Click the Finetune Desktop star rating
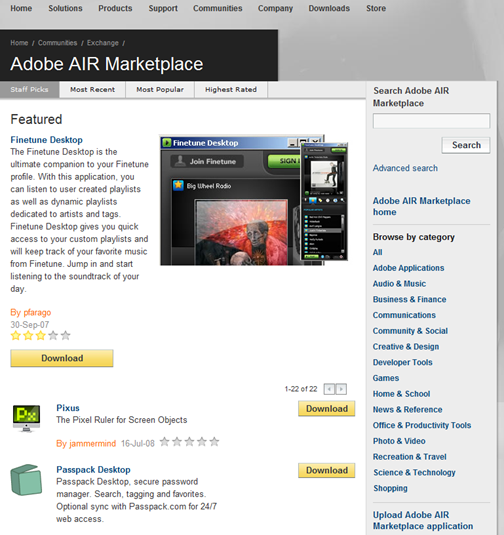504x535 pixels. (x=41, y=336)
